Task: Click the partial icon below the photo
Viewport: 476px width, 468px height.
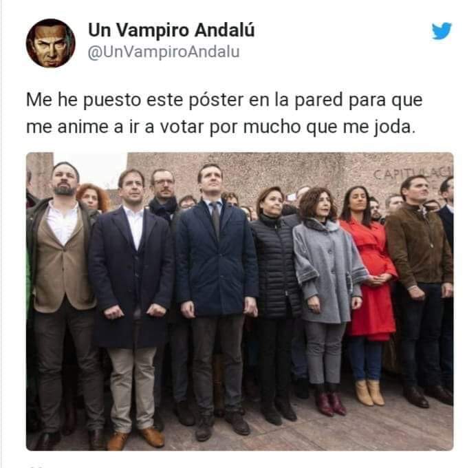Action: pos(36,465)
